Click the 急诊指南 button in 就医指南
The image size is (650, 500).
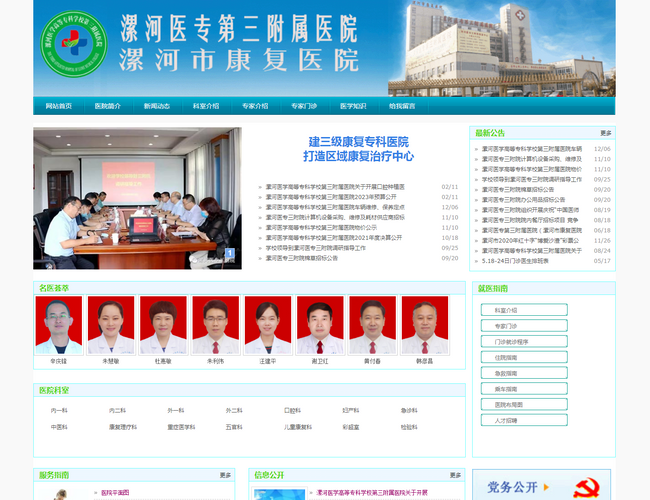coord(510,373)
